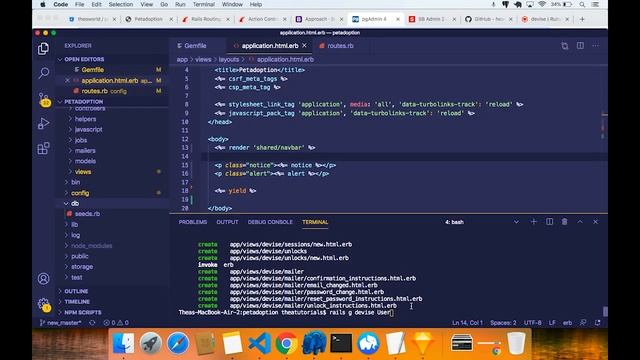
Task: Open the Explorer view in activity bar
Action: coord(43,49)
